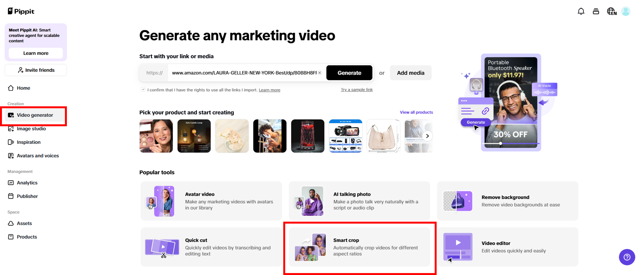Click the Try a sample link
The image size is (644, 275).
tap(357, 90)
